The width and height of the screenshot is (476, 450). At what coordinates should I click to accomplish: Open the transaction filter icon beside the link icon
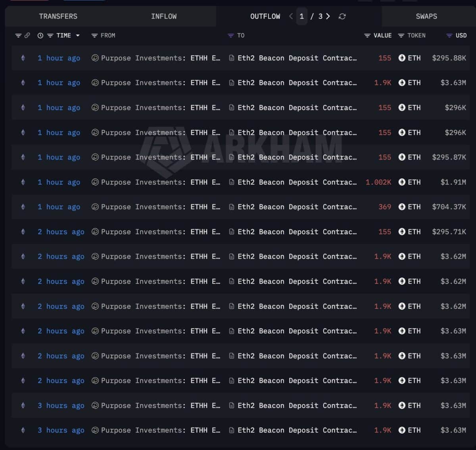pos(18,35)
